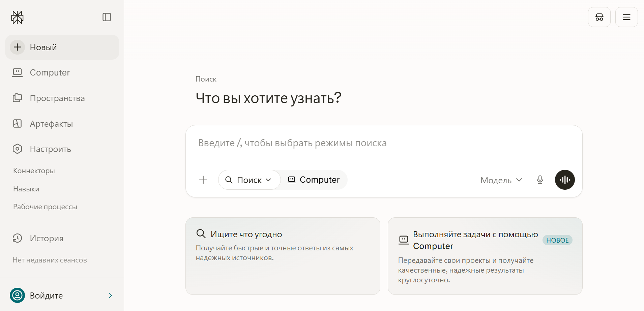
Task: Click the Нет недавних сеансов text
Action: pos(50,260)
